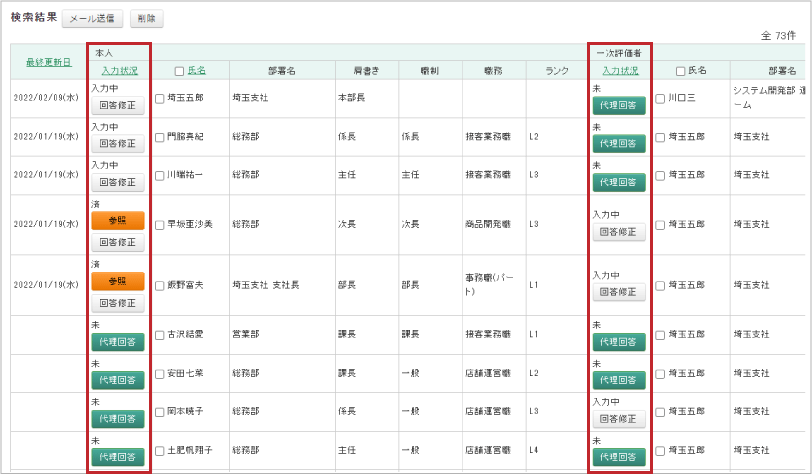Check evaluator 埼玉五郎 box in 門脇真紀 row
Screen dimensions: 812x476
[x=660, y=137]
